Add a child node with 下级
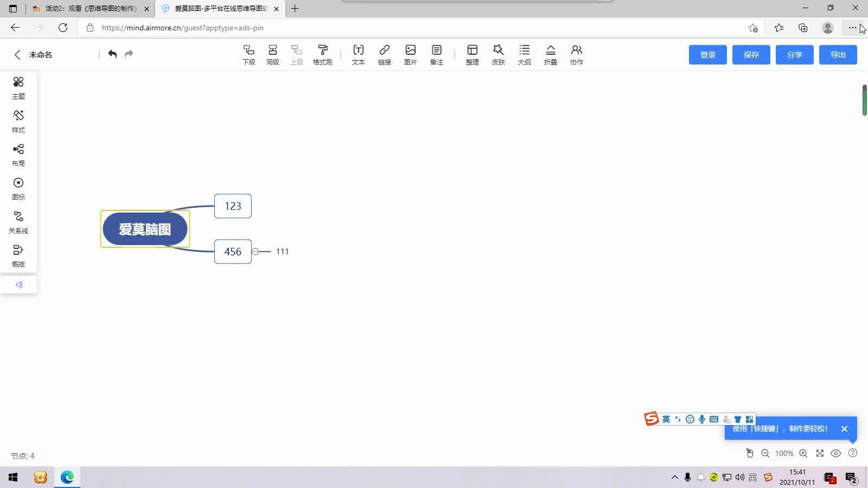 click(x=249, y=55)
